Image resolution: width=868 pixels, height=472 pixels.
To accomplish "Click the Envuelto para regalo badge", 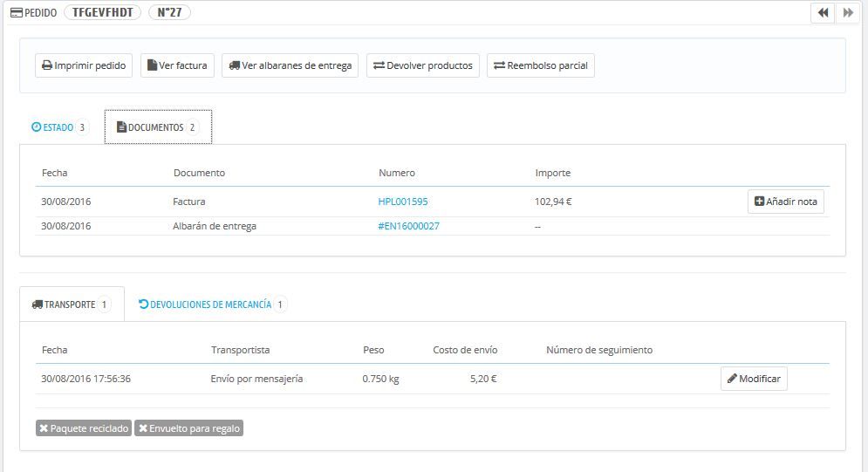I will (x=188, y=428).
